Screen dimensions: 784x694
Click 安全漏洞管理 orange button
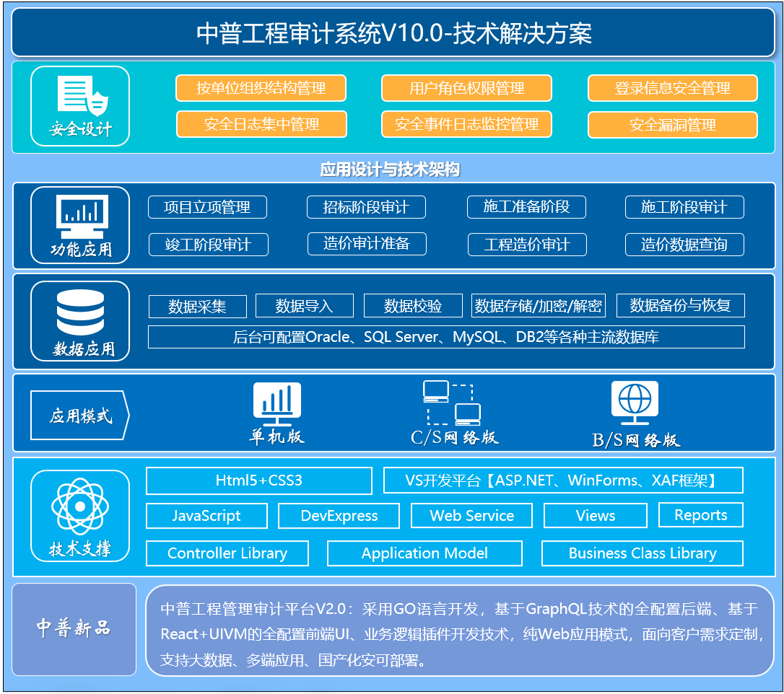click(x=673, y=124)
